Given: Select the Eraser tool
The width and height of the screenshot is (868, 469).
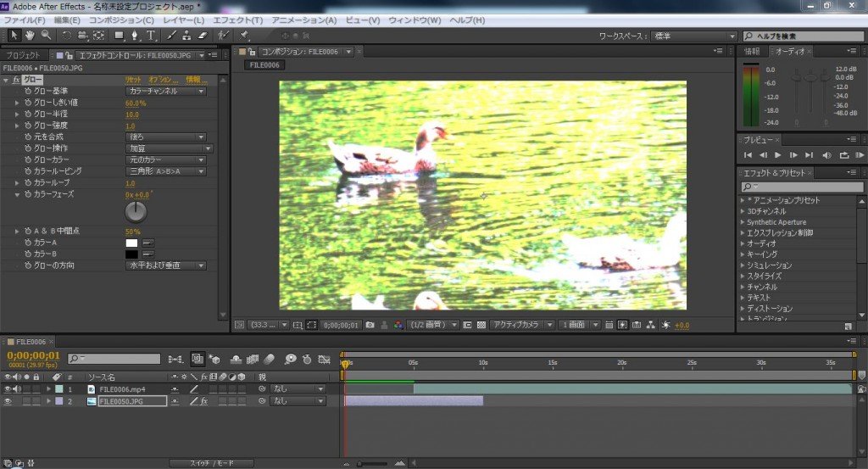Looking at the screenshot, I should coord(202,36).
